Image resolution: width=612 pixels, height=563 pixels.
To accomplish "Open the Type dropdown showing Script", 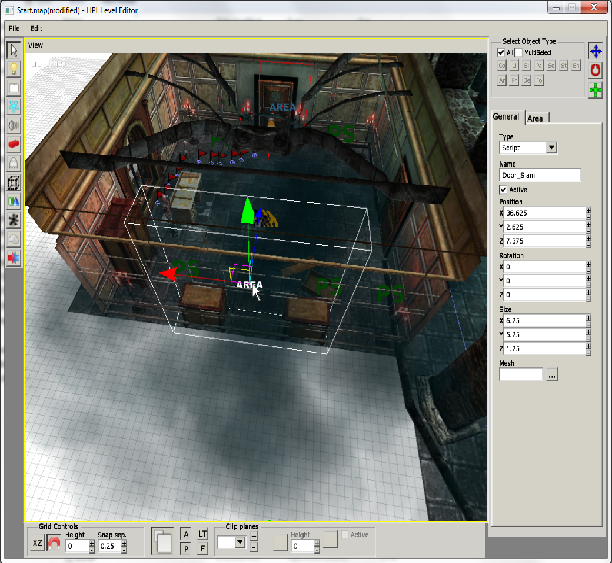I will (x=551, y=148).
